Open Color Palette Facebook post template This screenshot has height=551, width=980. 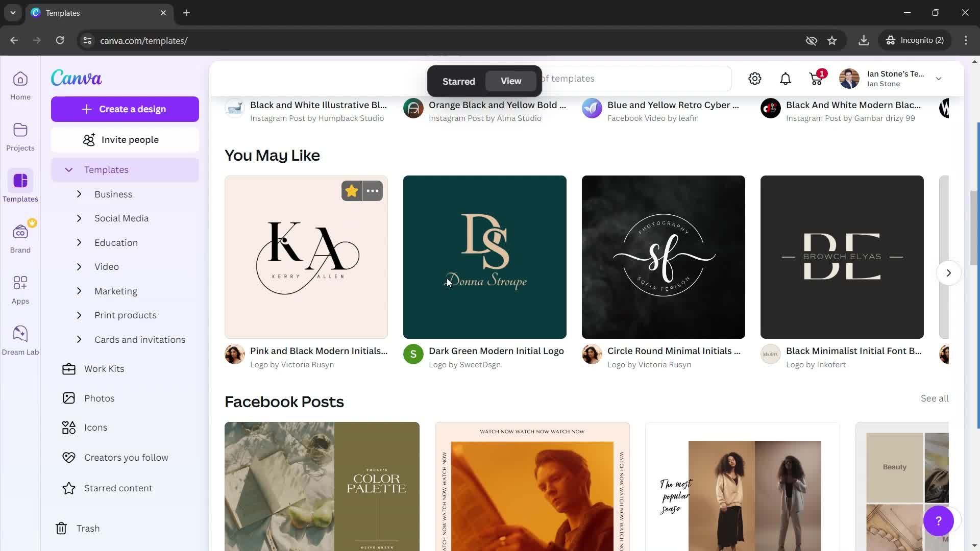[x=322, y=486]
